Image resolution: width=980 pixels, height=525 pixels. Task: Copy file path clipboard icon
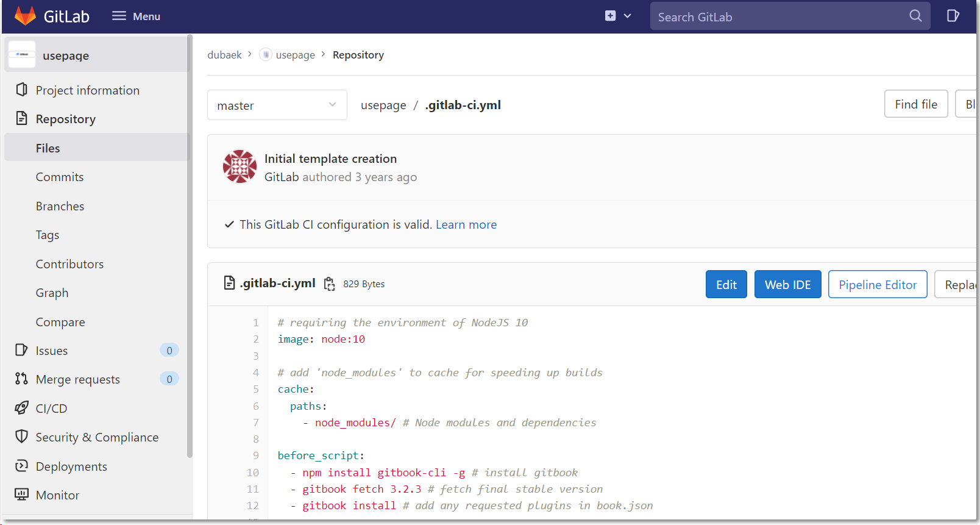pyautogui.click(x=330, y=284)
